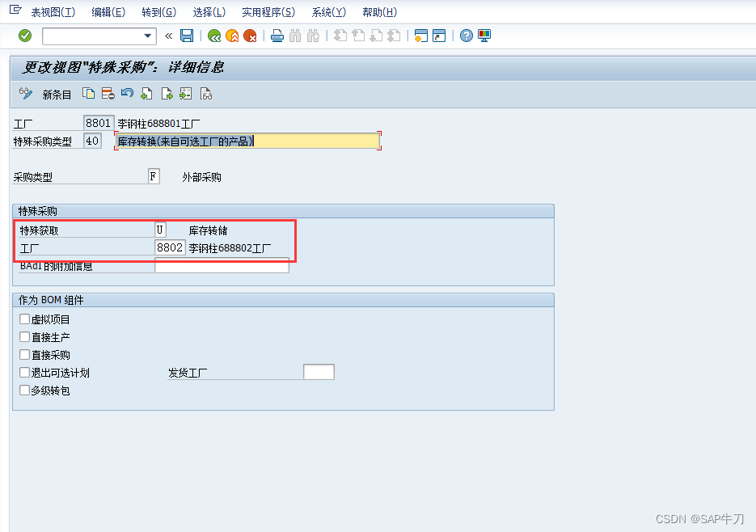Viewport: 756px width, 532px height.
Task: Go to previous page icon
Action: [358, 36]
